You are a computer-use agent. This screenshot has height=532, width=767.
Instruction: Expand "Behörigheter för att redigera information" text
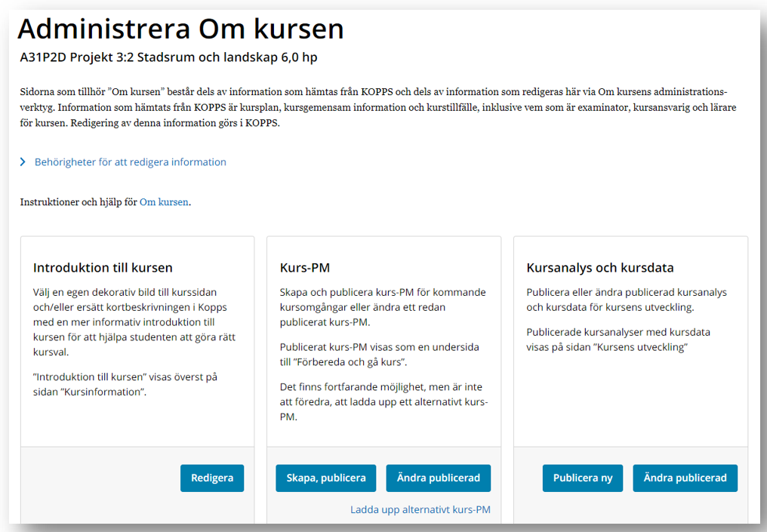pyautogui.click(x=130, y=162)
